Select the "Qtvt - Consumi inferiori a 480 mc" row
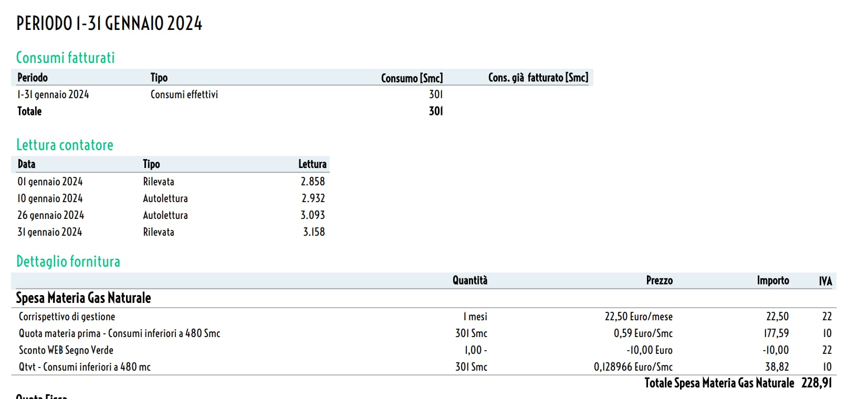 click(85, 367)
